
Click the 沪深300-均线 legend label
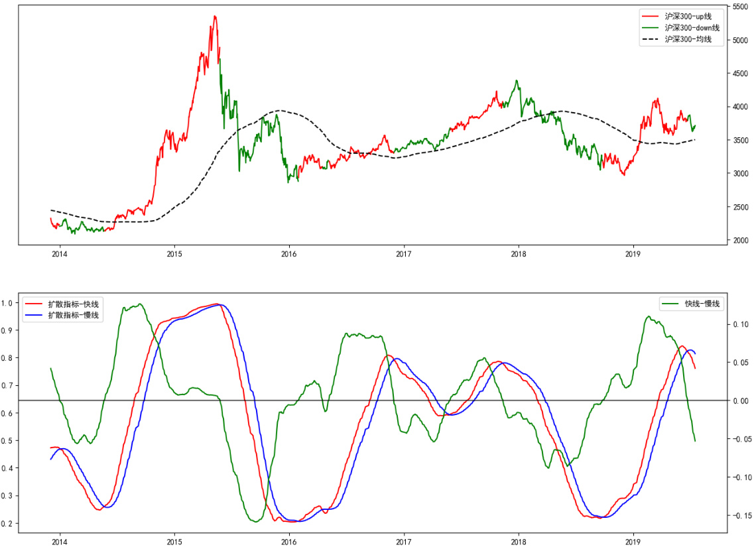point(692,40)
